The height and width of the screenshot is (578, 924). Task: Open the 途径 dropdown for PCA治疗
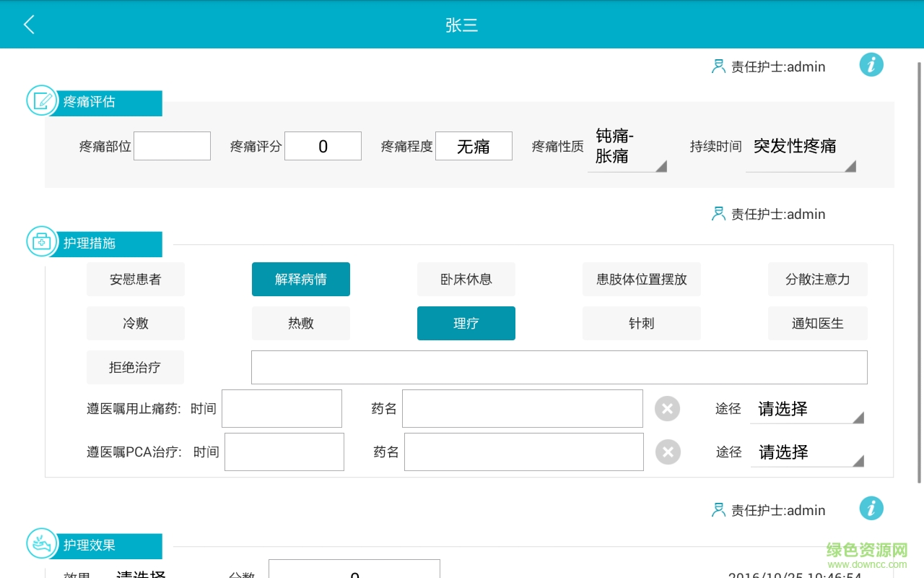pos(806,452)
